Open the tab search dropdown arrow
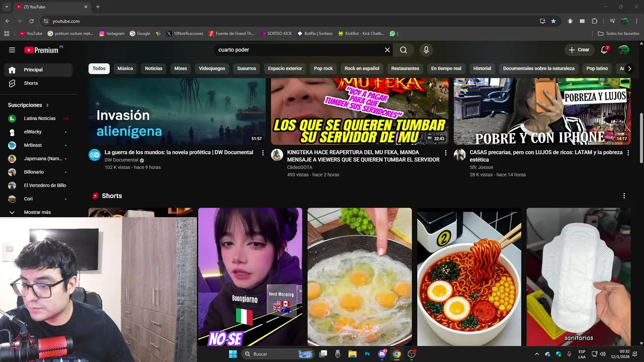The image size is (644, 362). point(7,7)
